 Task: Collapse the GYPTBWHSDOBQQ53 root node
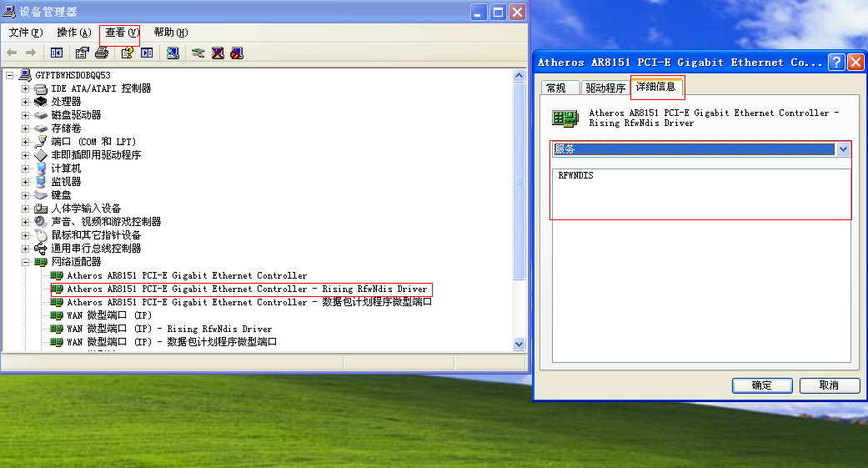coord(10,75)
